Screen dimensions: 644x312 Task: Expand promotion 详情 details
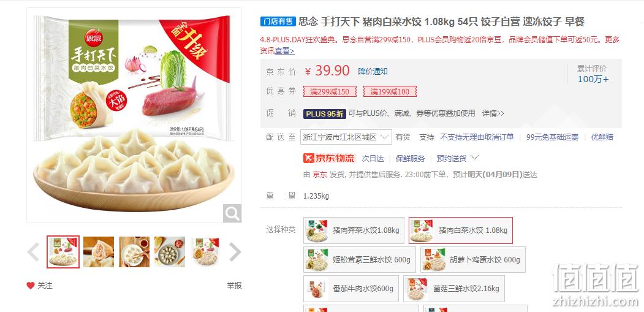point(493,113)
